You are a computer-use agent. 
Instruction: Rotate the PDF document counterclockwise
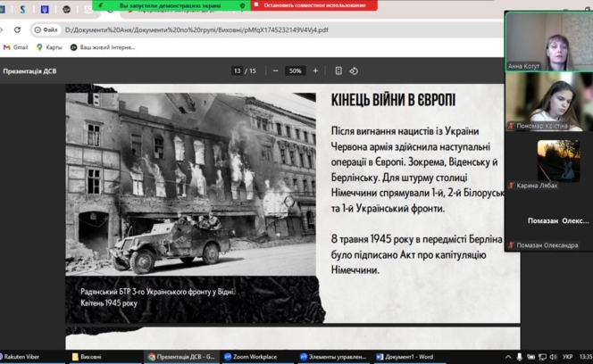(354, 71)
